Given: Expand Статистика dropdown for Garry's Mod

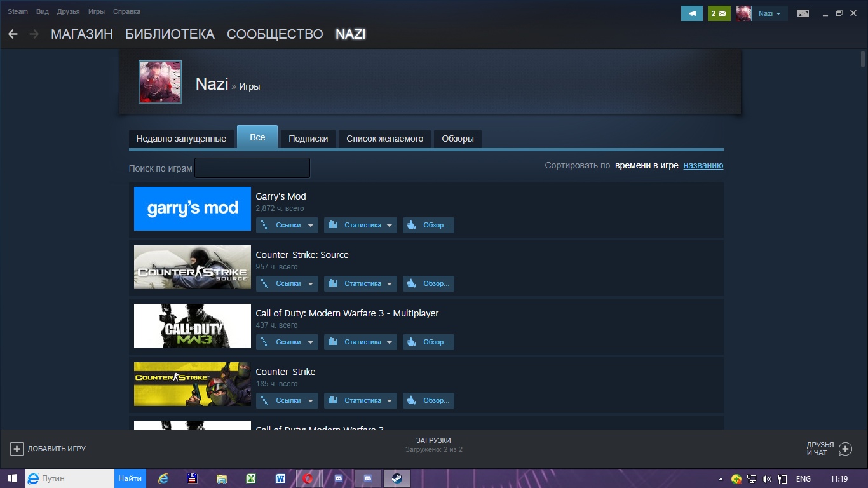Looking at the screenshot, I should tap(360, 225).
